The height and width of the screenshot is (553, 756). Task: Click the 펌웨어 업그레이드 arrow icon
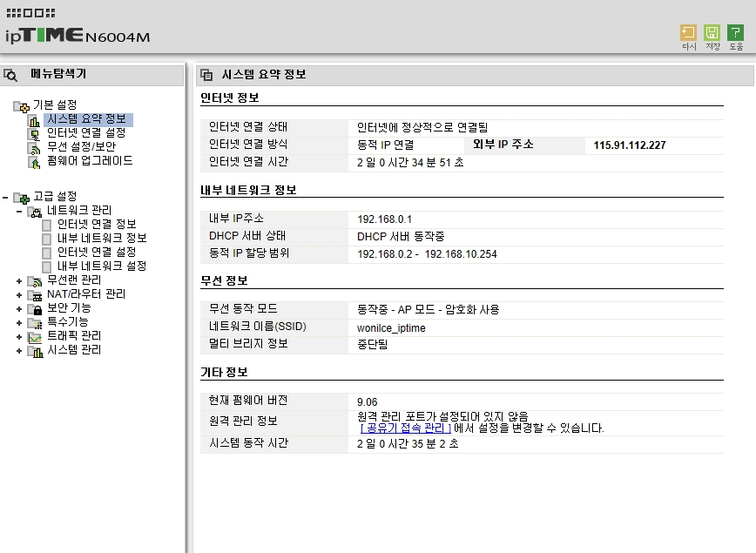[x=34, y=163]
